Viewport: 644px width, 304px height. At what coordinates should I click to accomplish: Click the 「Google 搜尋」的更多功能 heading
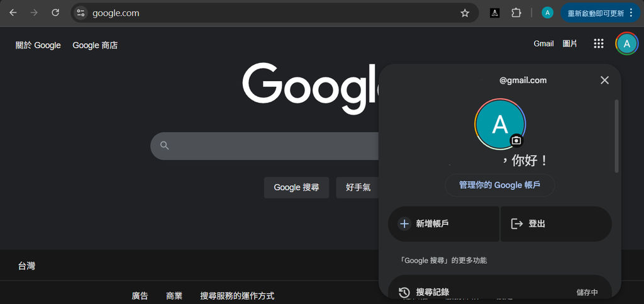click(x=443, y=261)
